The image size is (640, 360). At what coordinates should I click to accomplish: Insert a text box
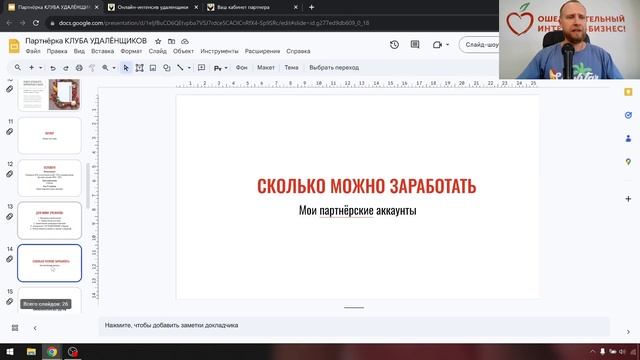[139, 68]
